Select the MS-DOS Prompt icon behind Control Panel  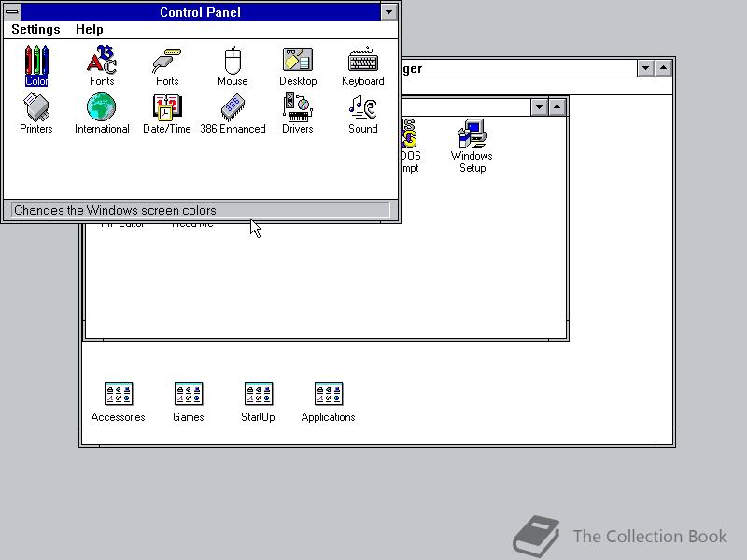click(410, 146)
